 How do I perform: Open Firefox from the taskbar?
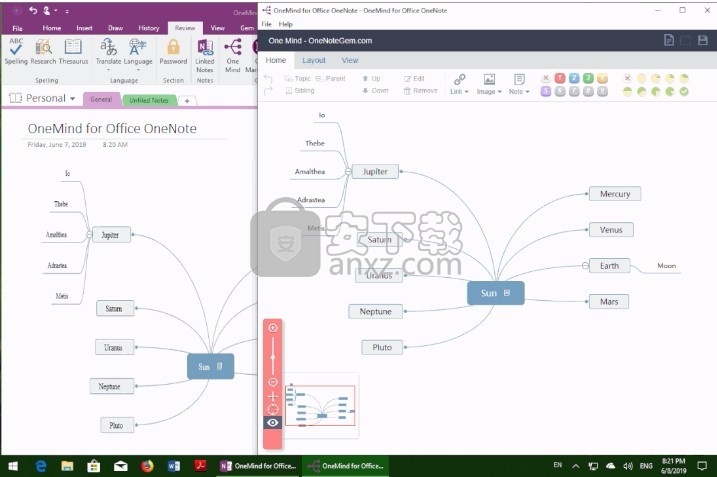147,466
